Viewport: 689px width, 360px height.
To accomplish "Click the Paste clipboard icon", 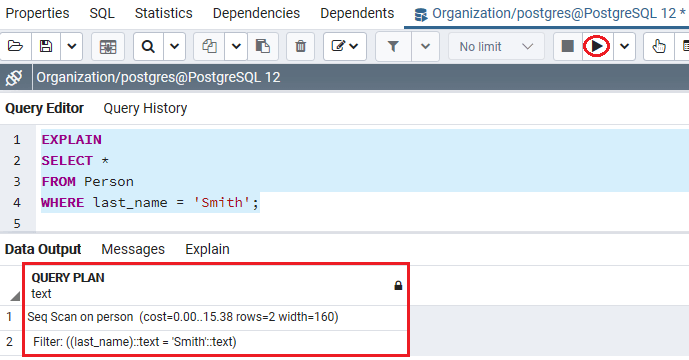I will coord(263,46).
